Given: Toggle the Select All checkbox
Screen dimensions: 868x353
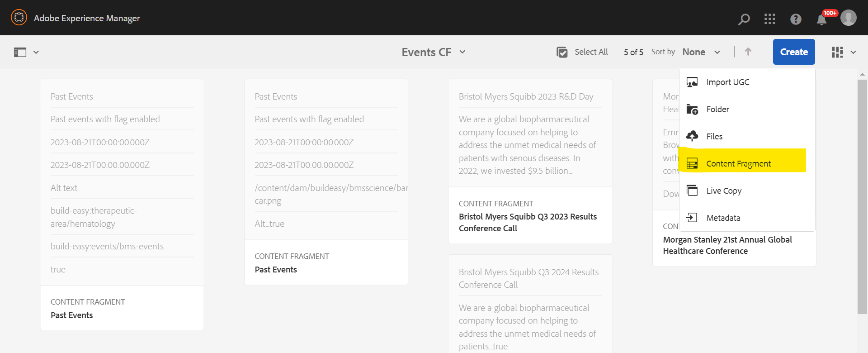Looking at the screenshot, I should click(562, 52).
